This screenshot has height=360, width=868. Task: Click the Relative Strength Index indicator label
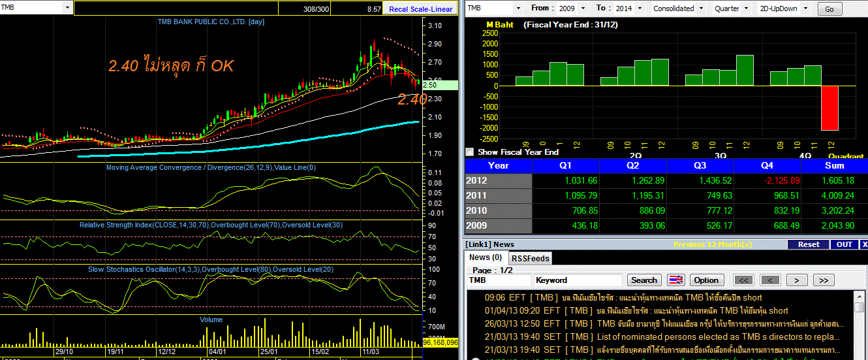coord(211,225)
